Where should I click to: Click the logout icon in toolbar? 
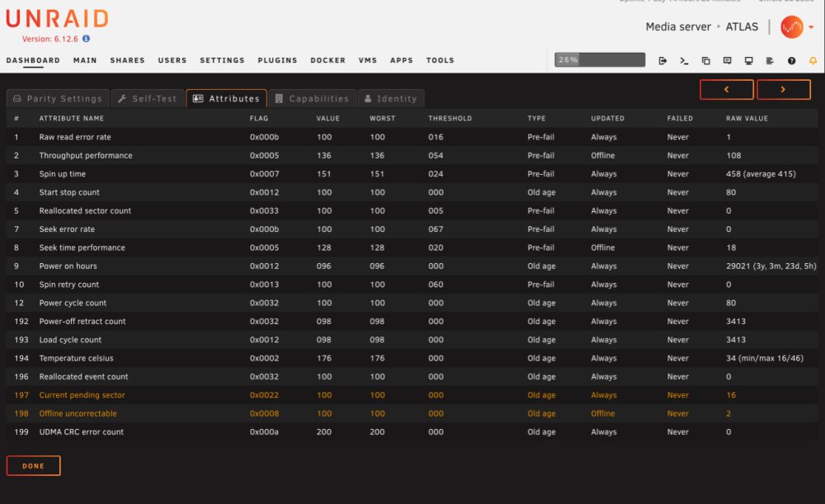(662, 60)
